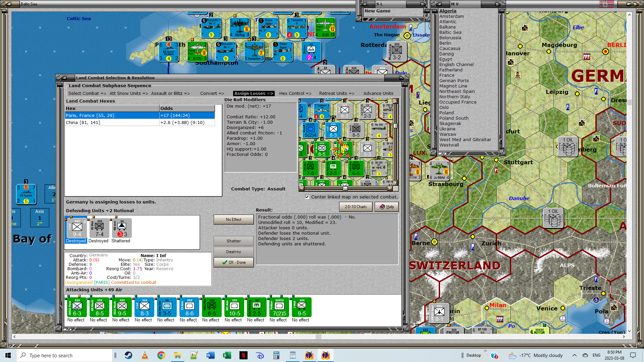Open the 2D-10 Charts
Image resolution: width=644 pixels, height=362 pixels.
pos(356,207)
